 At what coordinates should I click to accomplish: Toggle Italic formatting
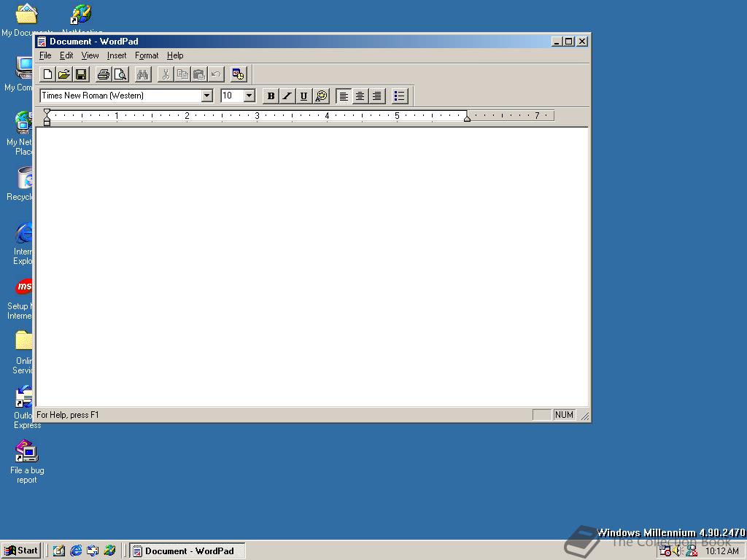tap(287, 96)
